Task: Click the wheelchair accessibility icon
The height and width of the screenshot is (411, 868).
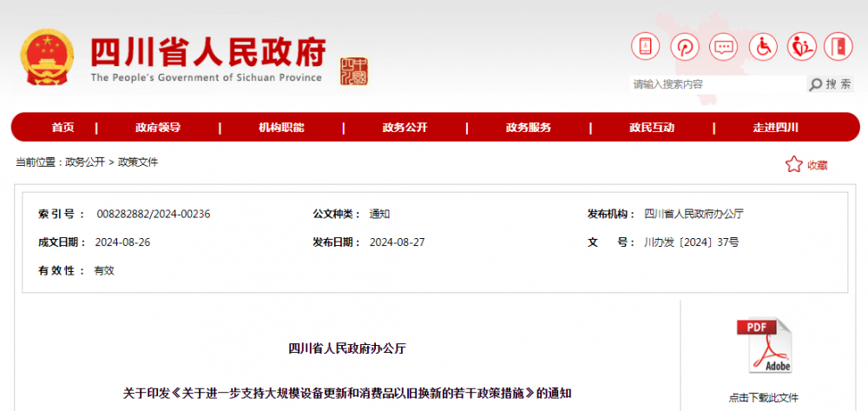Action: click(762, 46)
